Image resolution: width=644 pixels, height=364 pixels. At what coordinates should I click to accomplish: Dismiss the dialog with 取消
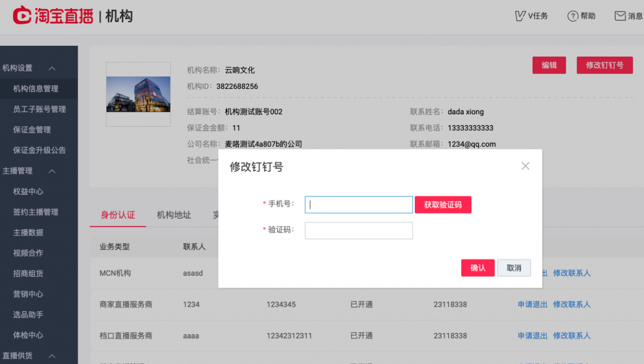tap(514, 268)
